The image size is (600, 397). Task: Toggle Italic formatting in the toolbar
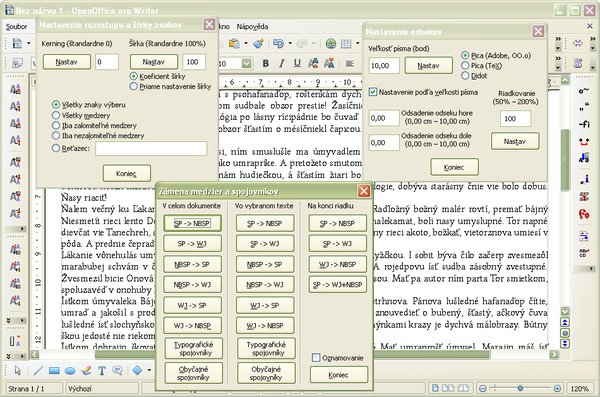pos(281,63)
